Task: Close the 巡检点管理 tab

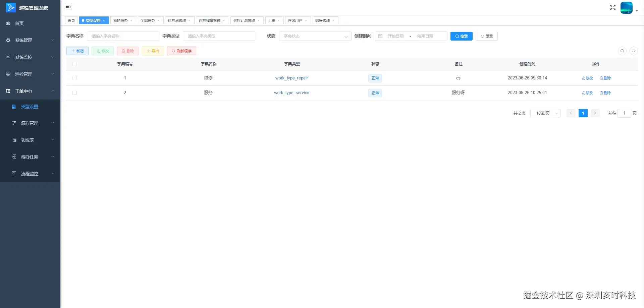Action: 190,21
